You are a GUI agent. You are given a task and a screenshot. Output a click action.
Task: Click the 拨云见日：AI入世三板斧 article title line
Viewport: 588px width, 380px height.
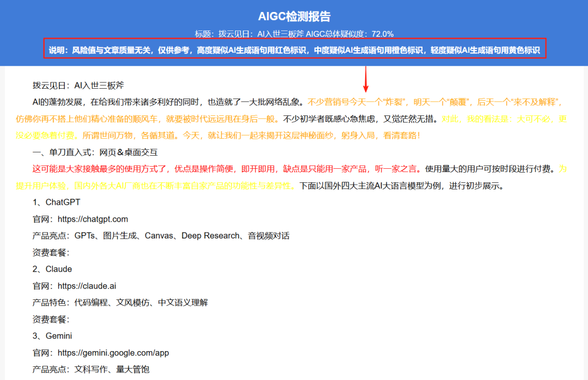(x=78, y=85)
